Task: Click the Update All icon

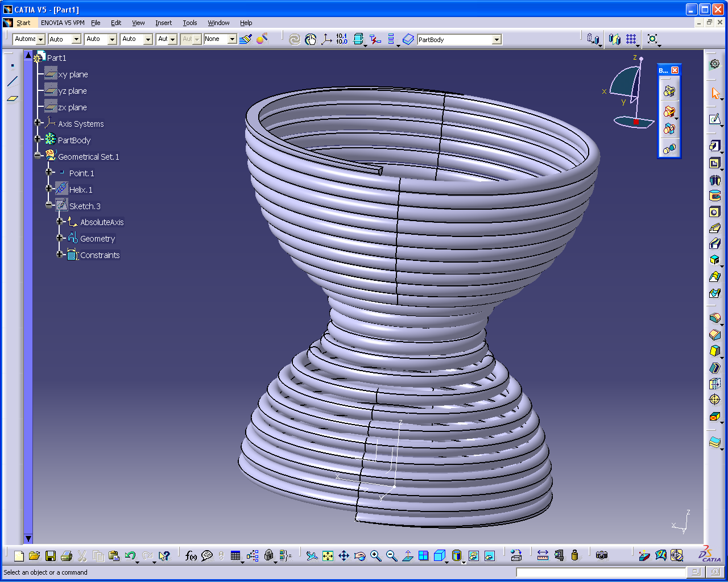Action: (294, 39)
